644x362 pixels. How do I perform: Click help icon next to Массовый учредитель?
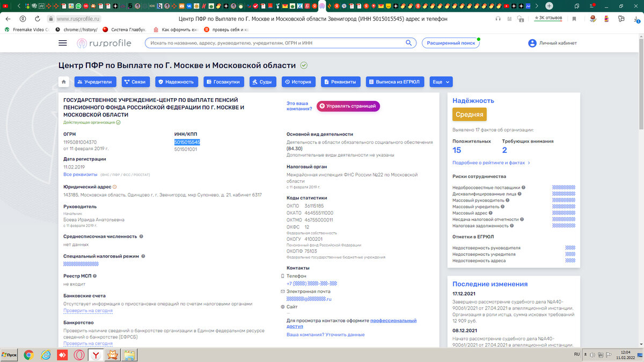(502, 206)
